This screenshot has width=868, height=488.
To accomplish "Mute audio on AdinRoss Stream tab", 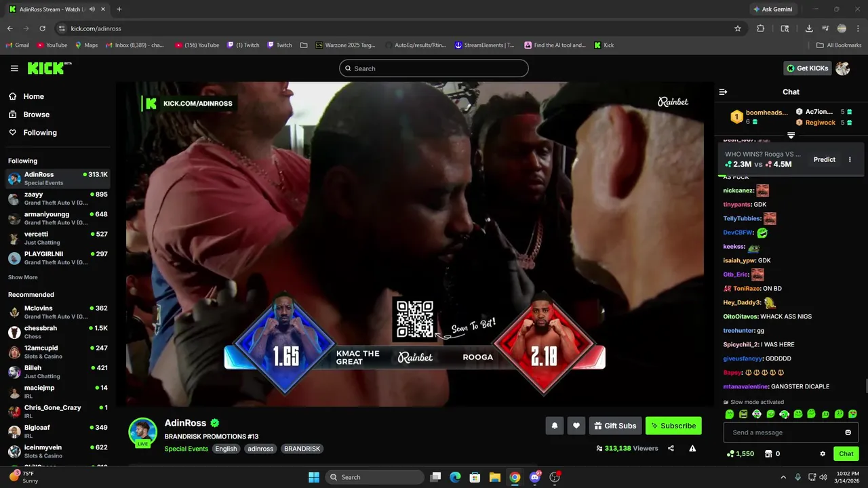I will tap(92, 9).
